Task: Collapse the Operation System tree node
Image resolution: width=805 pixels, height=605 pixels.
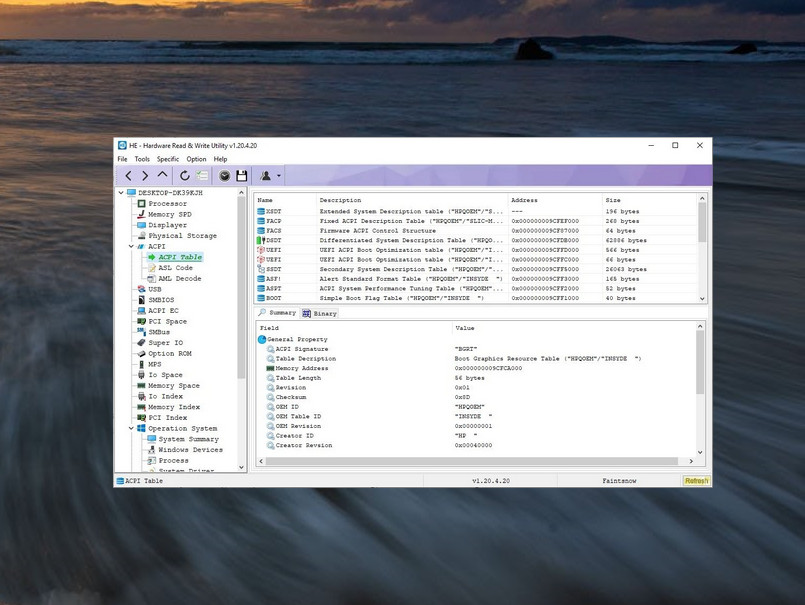Action: click(x=131, y=428)
